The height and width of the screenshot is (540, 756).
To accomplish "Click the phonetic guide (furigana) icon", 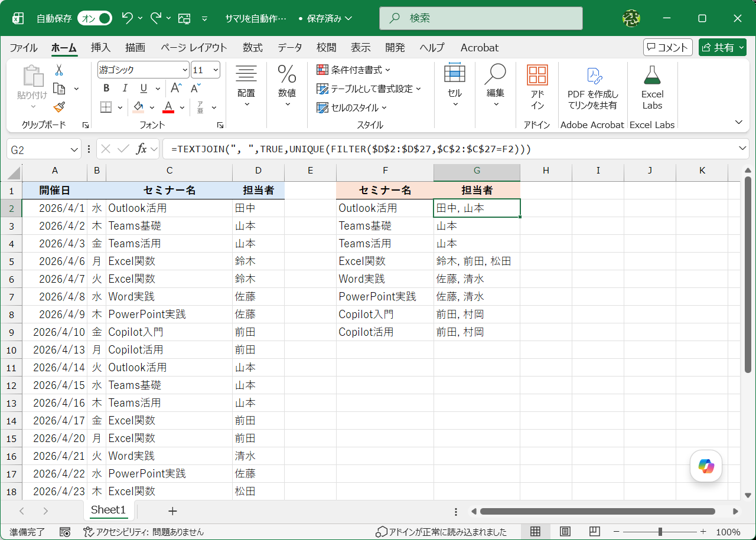I will pyautogui.click(x=200, y=107).
